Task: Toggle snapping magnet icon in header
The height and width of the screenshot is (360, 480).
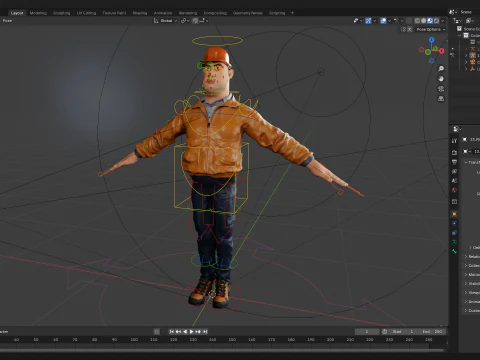Action: [x=195, y=21]
